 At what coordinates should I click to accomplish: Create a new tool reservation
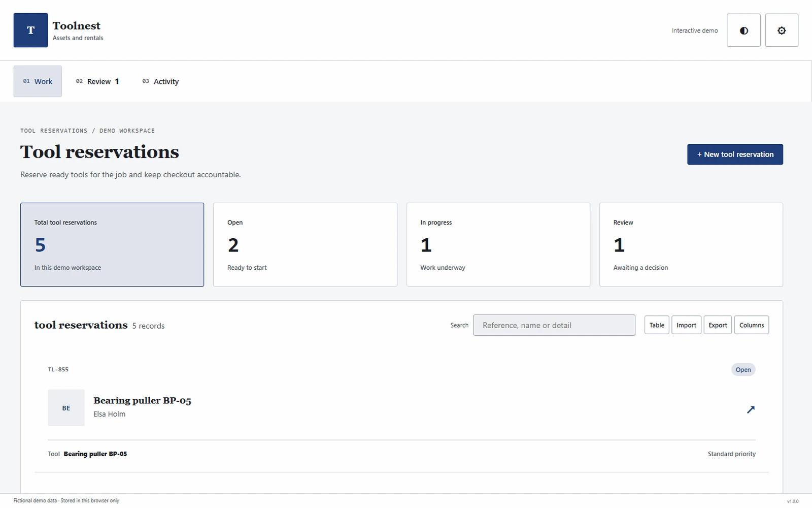click(x=735, y=154)
